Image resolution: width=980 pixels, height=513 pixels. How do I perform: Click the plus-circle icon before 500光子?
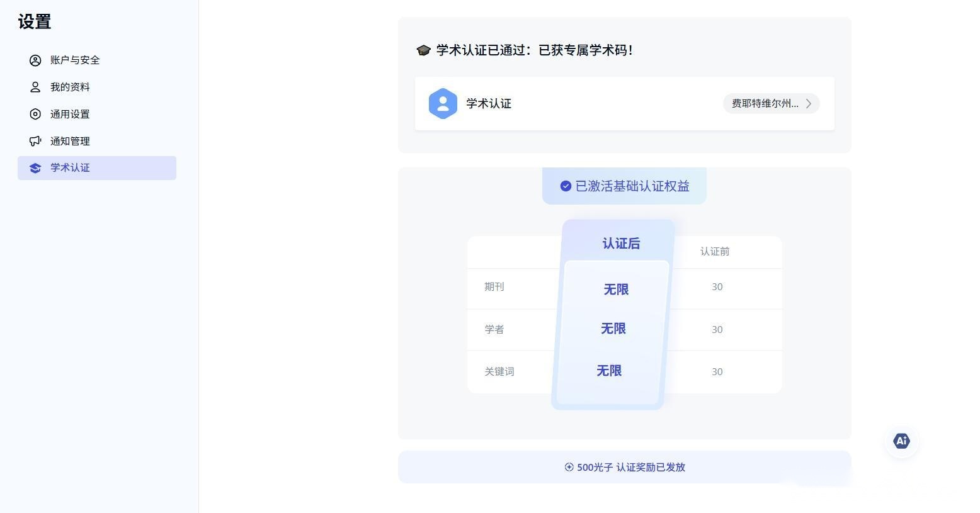point(569,467)
